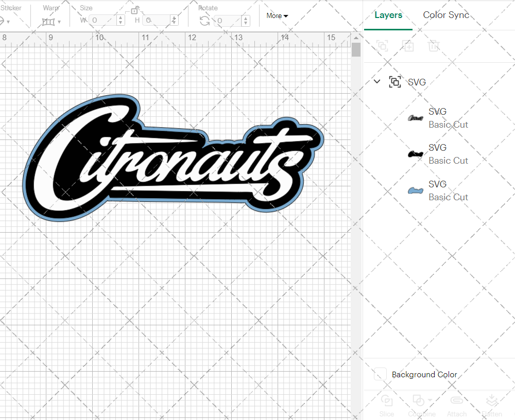Click the Group icon above the layer list

(382, 46)
